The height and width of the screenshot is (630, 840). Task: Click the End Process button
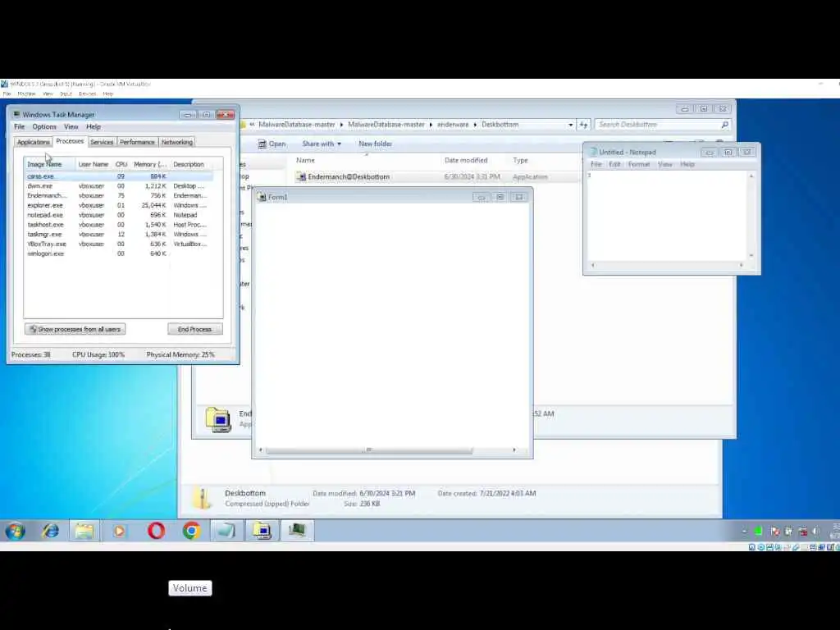pos(195,329)
